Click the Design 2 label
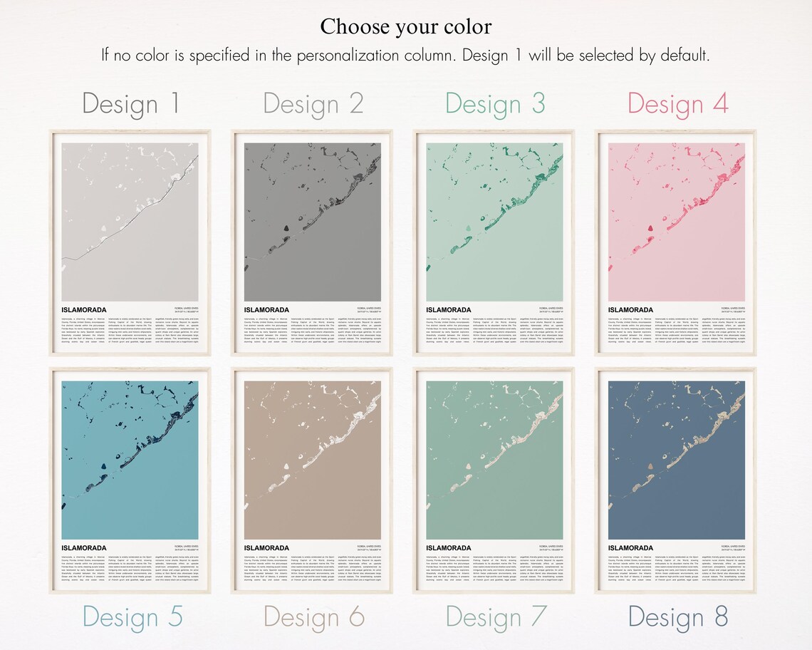Image resolution: width=812 pixels, height=650 pixels. [313, 103]
